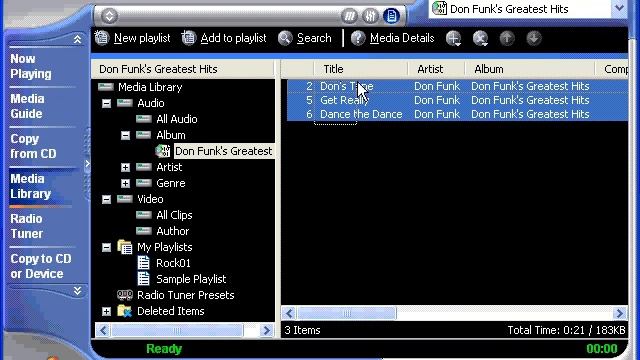Open the Don Funk's Greatest Hits dropdown
Image resolution: width=640 pixels, height=360 pixels.
(x=619, y=8)
